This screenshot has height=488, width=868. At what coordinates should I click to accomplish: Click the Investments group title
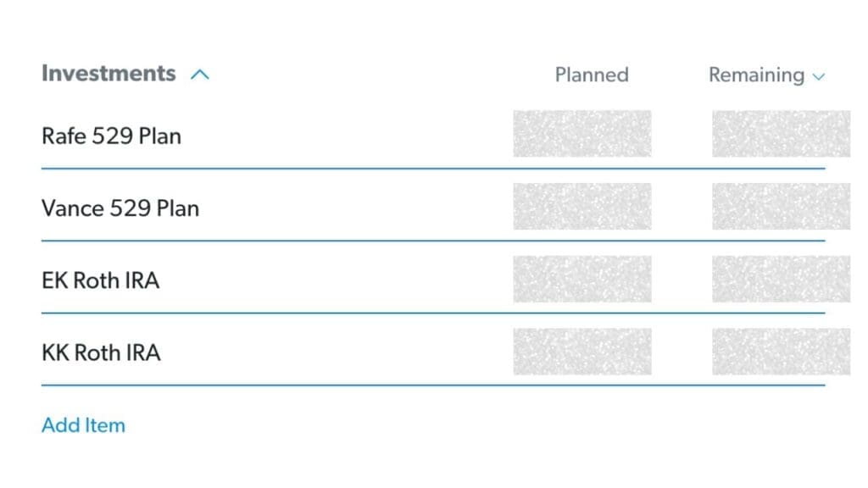tap(108, 74)
